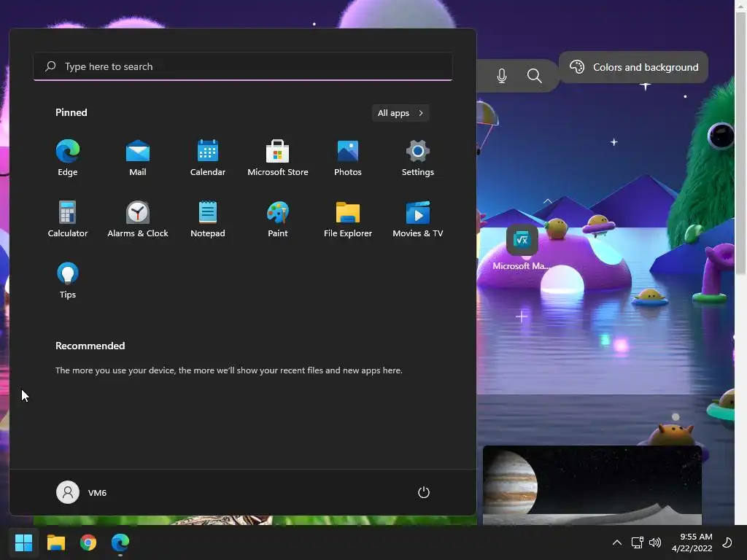747x560 pixels.
Task: Open Colors and background button
Action: click(x=634, y=67)
